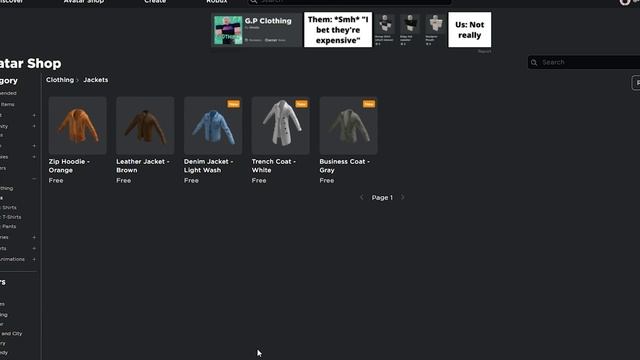
Task: Click the Report link under the ad
Action: 484,51
